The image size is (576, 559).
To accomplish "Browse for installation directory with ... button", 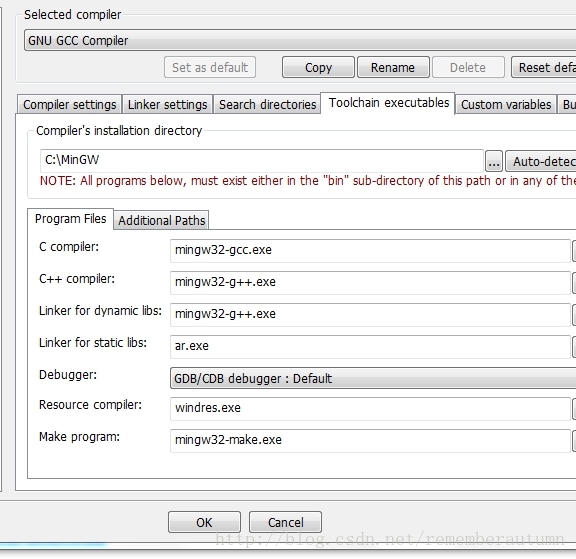I will pos(494,161).
